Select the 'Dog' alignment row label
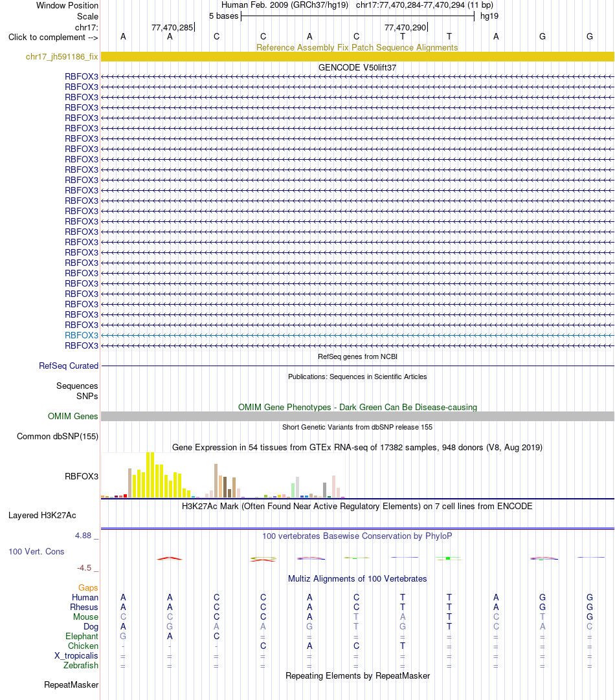The image size is (615, 700). tap(91, 627)
